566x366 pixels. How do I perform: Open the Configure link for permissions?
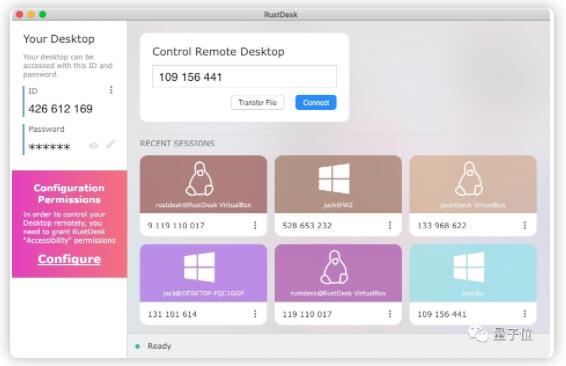click(69, 259)
